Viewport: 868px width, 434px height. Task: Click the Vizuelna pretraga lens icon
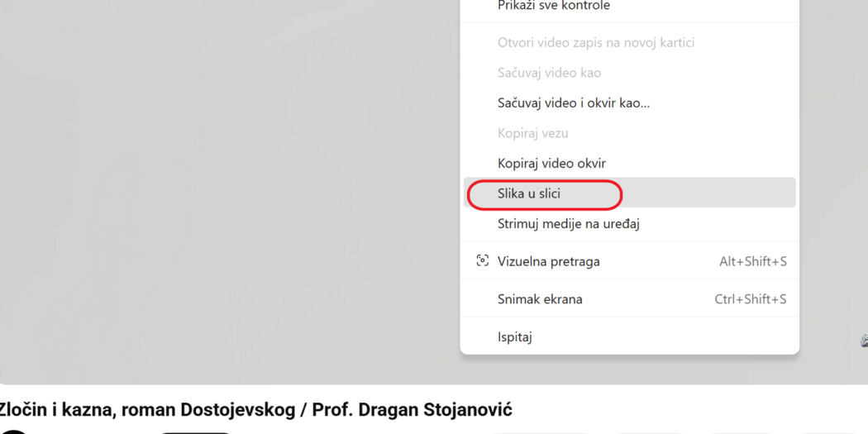pos(483,261)
